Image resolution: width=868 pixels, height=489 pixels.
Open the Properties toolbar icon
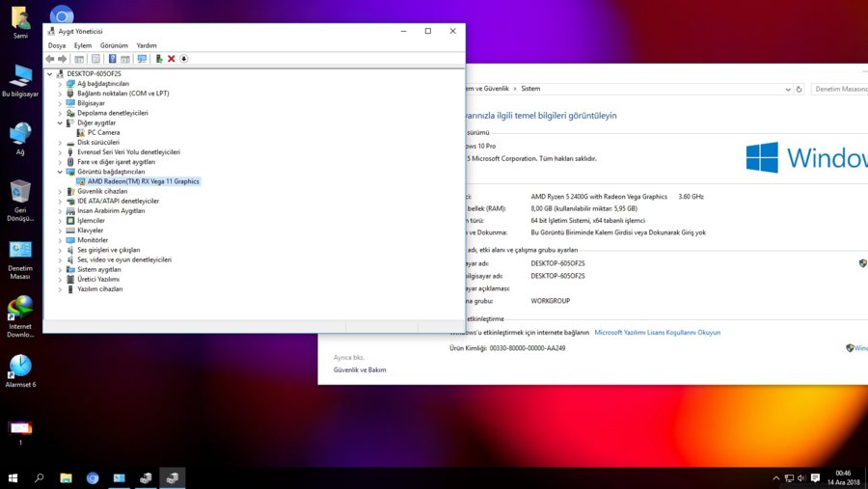(x=95, y=59)
